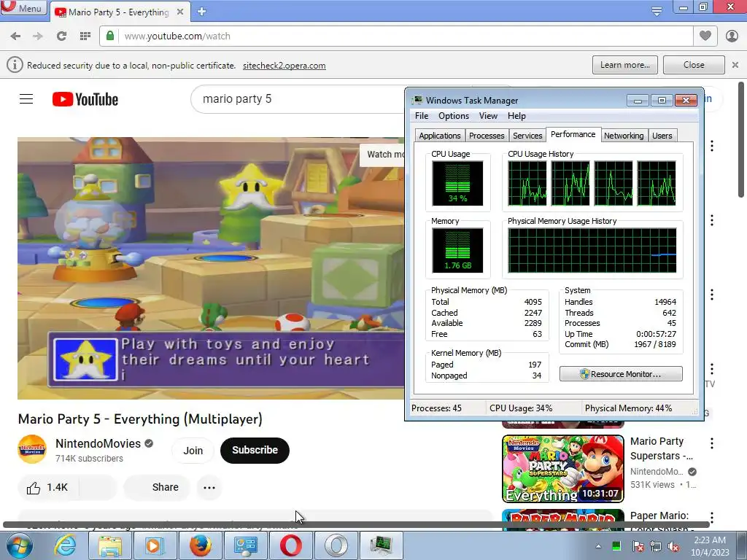Click the YouTube logo
This screenshot has width=747, height=560.
[x=85, y=99]
